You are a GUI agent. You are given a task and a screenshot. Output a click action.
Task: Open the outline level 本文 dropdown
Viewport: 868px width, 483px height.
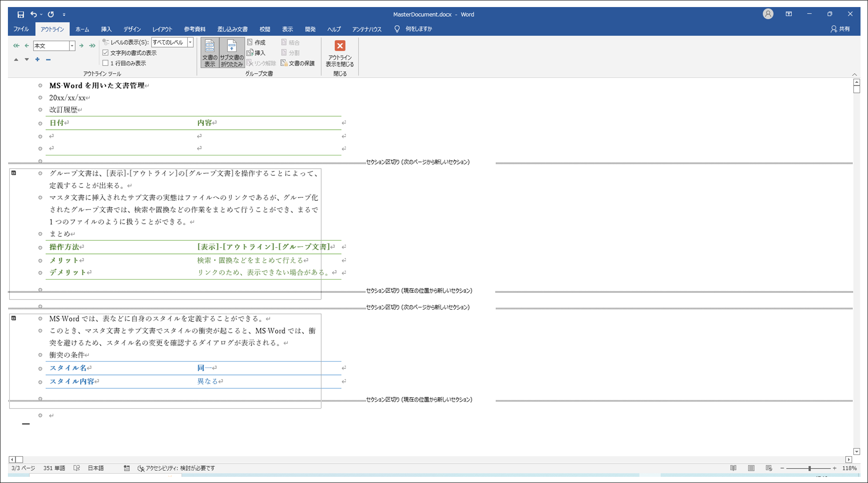tap(72, 46)
